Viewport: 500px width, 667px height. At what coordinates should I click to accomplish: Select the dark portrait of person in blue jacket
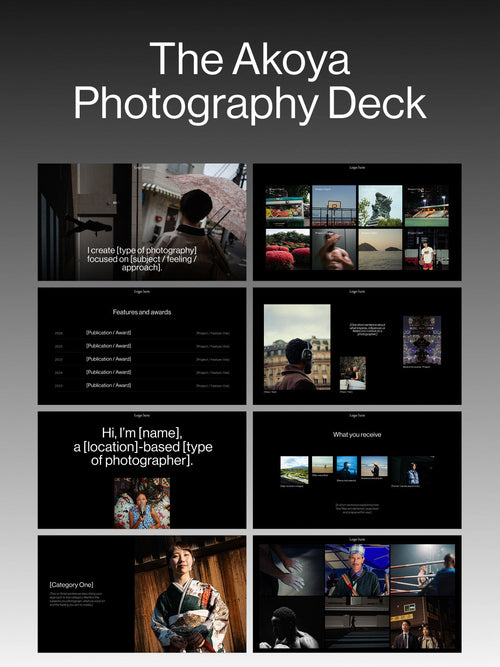click(412, 470)
